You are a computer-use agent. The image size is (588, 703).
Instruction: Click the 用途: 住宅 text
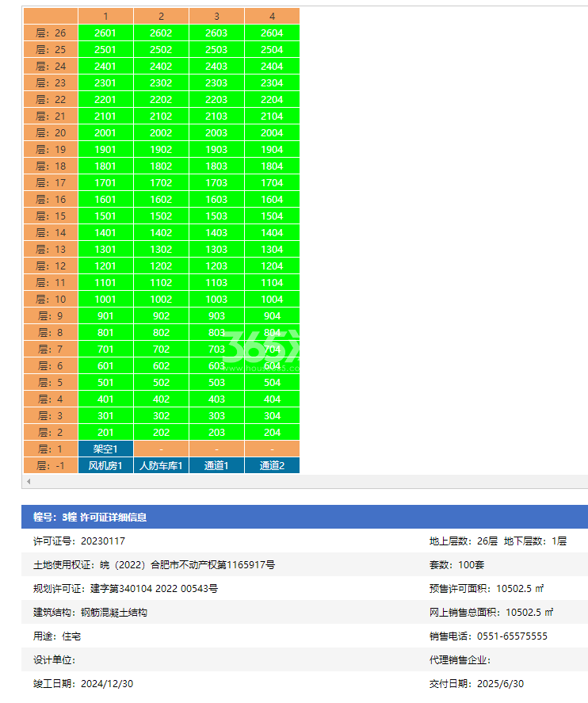(x=57, y=636)
